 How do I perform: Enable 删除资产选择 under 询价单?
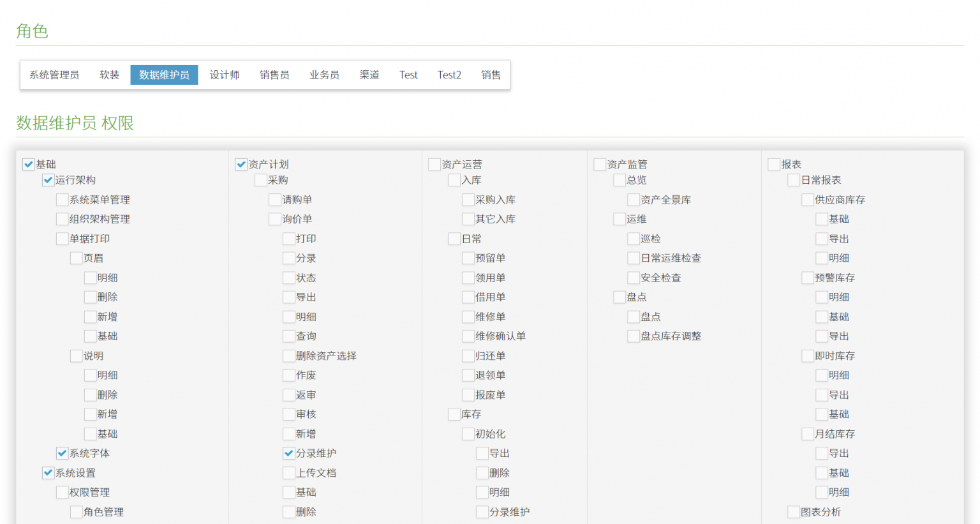(289, 356)
